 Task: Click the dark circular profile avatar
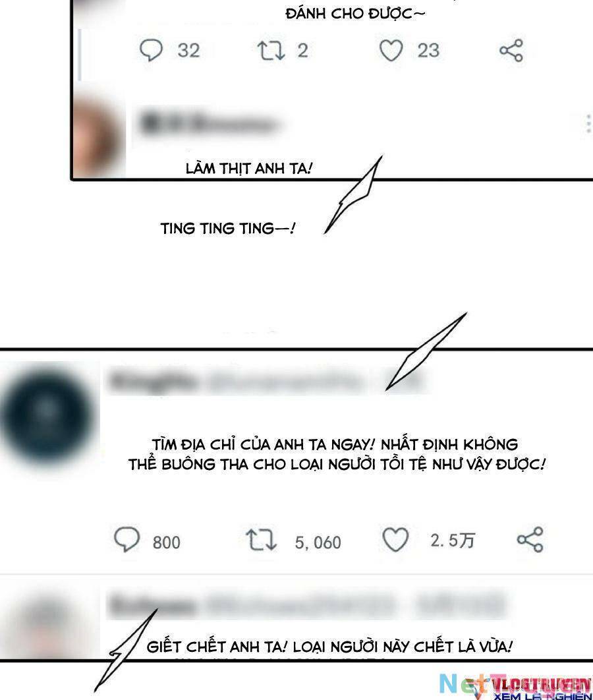[47, 416]
